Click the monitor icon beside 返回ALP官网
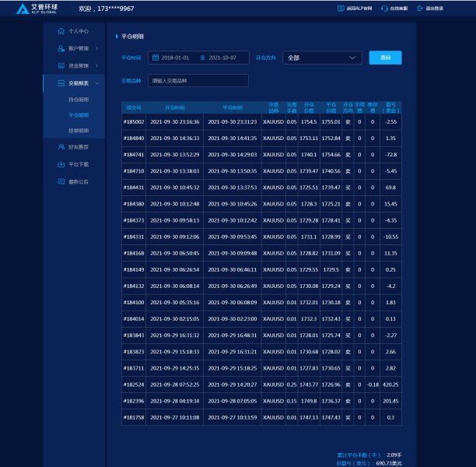This screenshot has width=476, height=467. 341,9
